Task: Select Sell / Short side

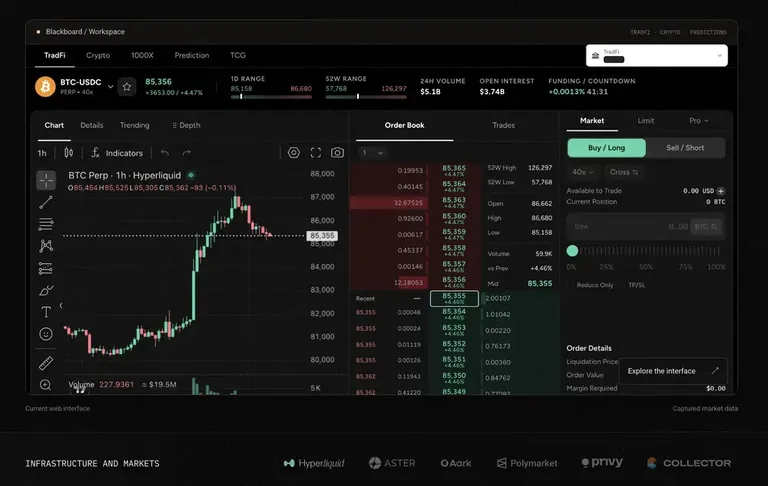Action: point(685,147)
